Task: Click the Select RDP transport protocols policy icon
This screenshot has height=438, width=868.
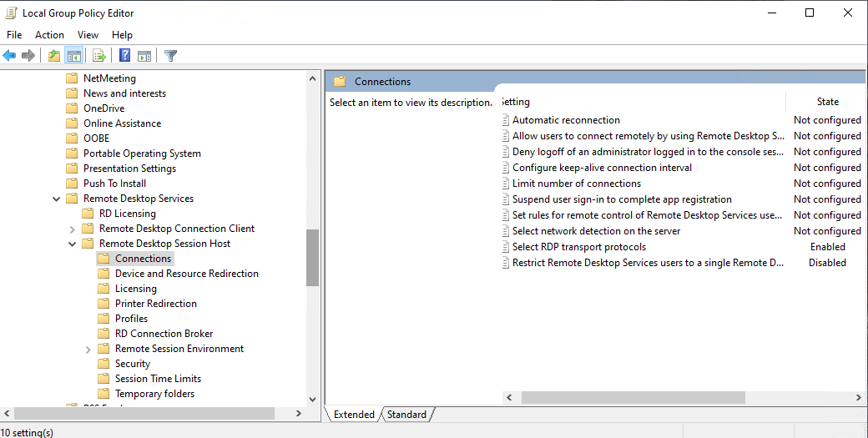Action: coord(505,247)
